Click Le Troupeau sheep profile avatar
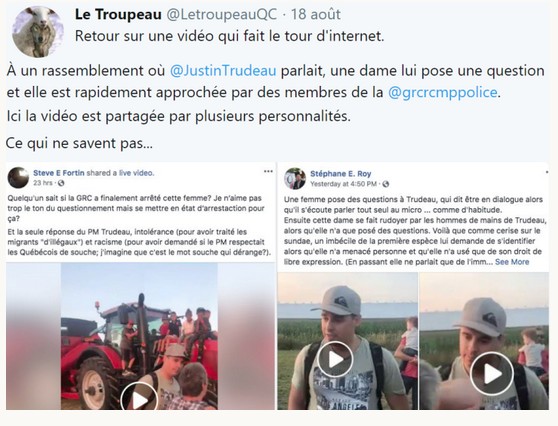 37,31
